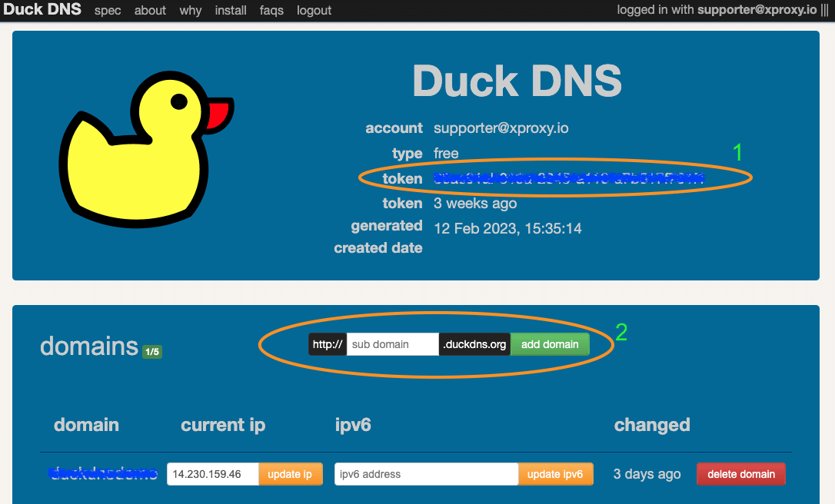
Task: Click the created date 12 Feb 2023, 15:35:14
Action: [x=507, y=228]
